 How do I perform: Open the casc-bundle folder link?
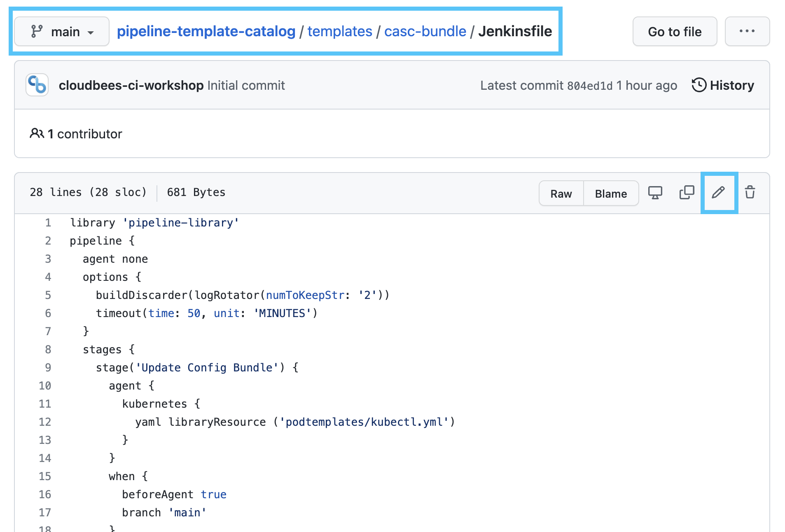(425, 31)
